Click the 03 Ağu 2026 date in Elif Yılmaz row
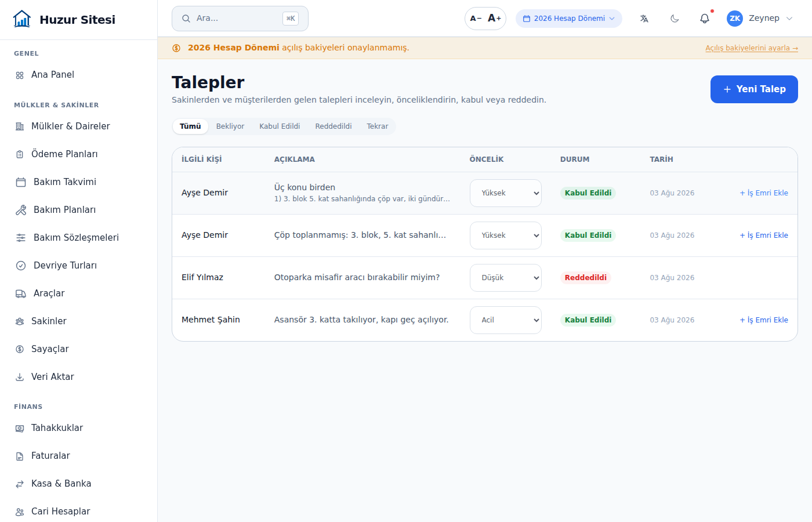This screenshot has height=522, width=812. [x=672, y=278]
